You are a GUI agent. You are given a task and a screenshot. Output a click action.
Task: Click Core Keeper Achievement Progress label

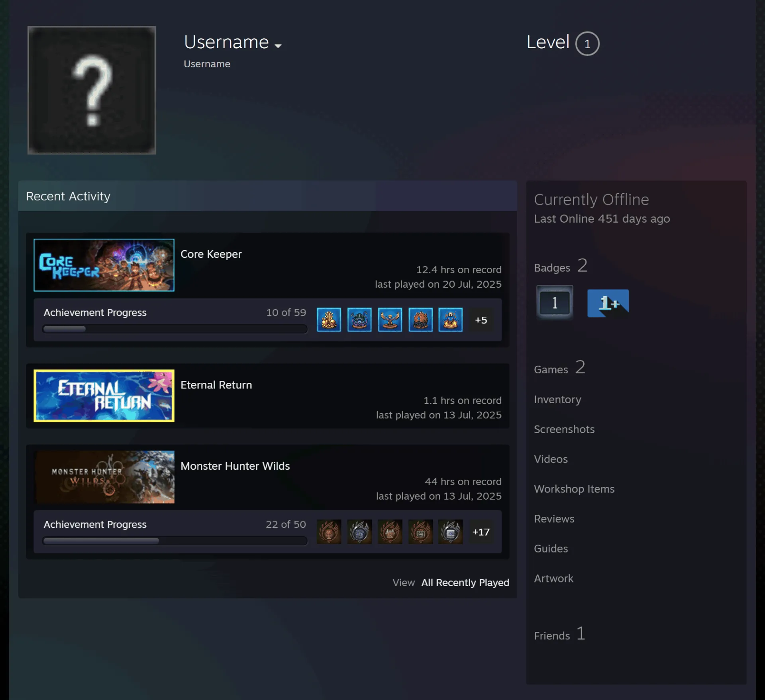(x=95, y=313)
